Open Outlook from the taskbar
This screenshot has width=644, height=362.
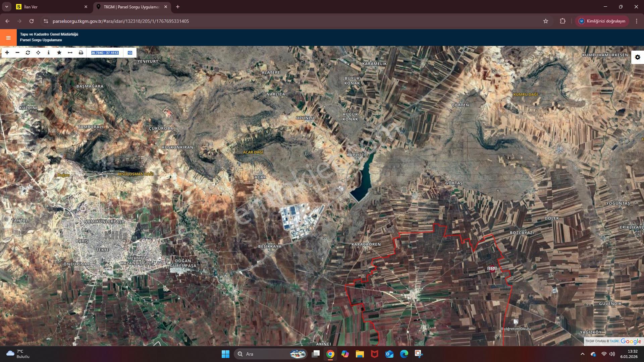tap(389, 354)
